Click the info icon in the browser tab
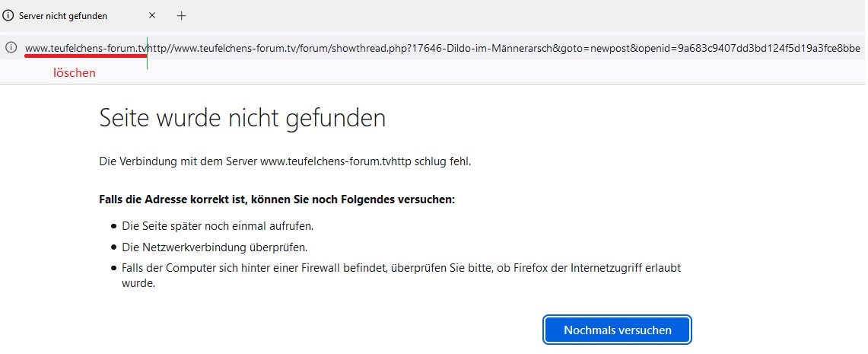This screenshot has height=354, width=868. click(8, 15)
